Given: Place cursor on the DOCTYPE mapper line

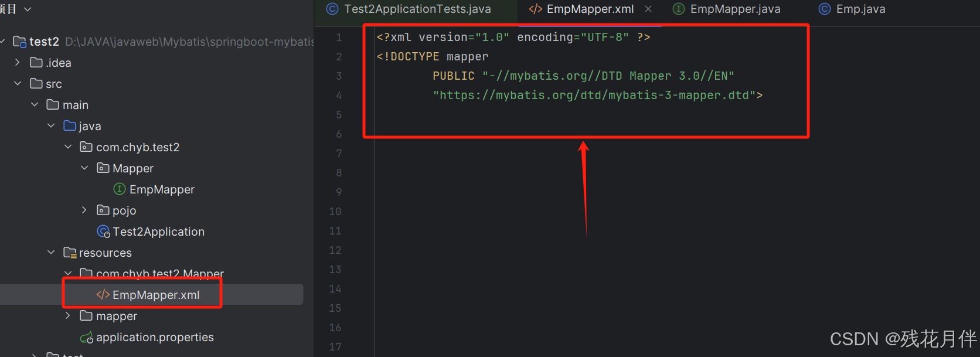Looking at the screenshot, I should [x=433, y=56].
